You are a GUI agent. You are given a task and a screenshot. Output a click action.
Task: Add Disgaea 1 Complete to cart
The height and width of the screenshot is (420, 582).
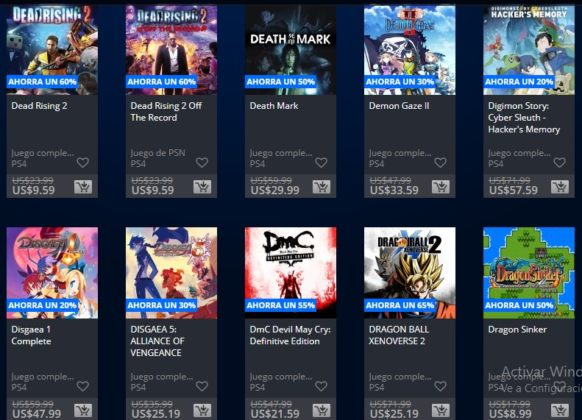pyautogui.click(x=83, y=410)
